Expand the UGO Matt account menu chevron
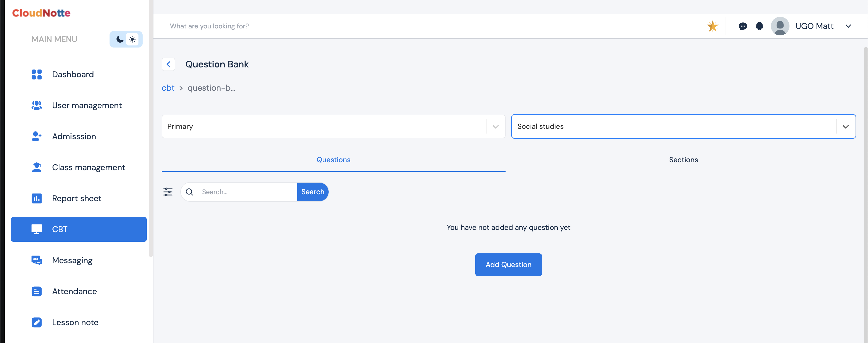 848,26
